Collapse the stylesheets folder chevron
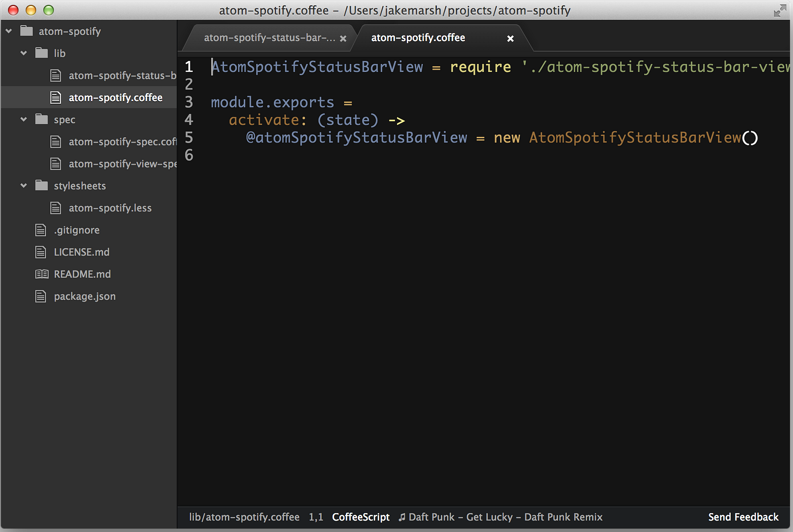The width and height of the screenshot is (793, 532). click(24, 186)
